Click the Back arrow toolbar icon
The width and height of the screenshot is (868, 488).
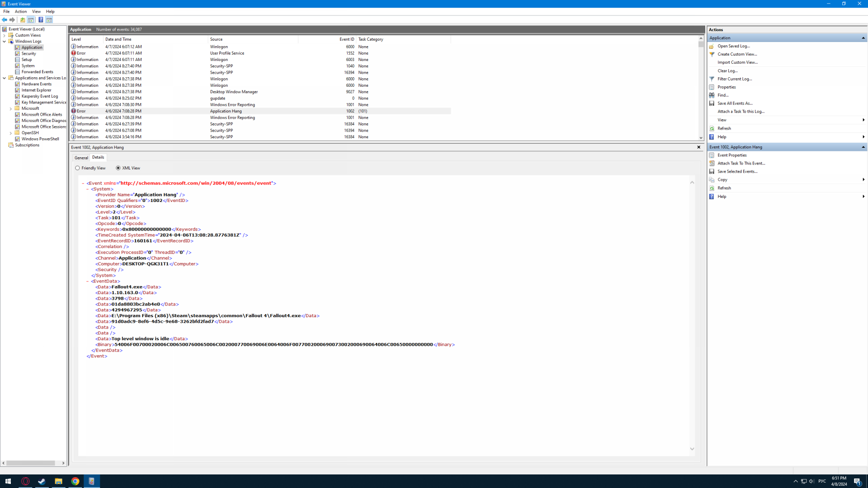(5, 20)
